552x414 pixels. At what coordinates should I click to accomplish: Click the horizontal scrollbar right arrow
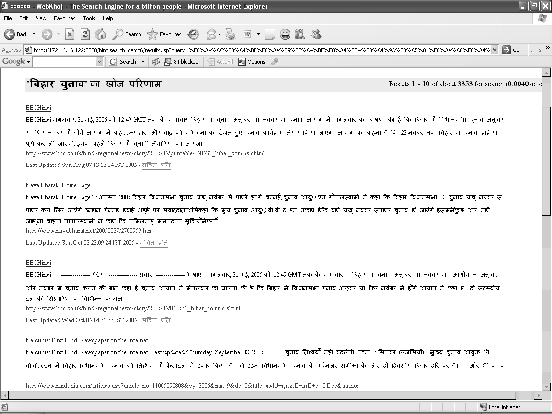click(538, 395)
